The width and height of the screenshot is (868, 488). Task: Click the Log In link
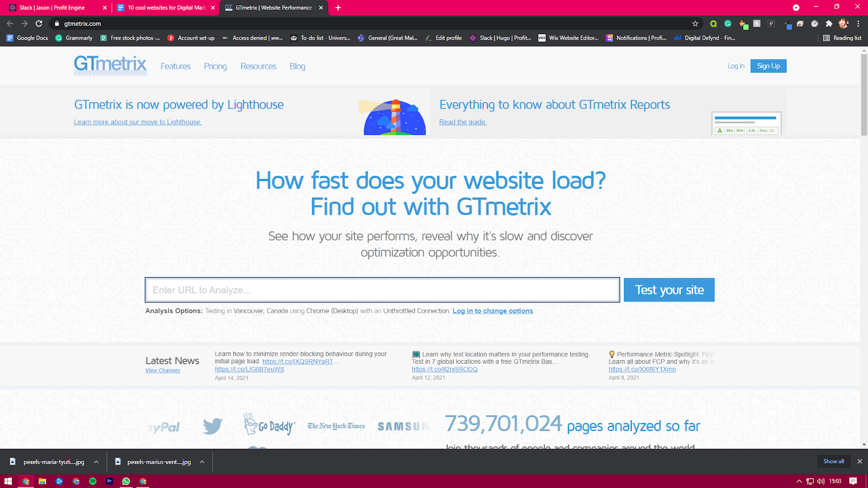736,66
